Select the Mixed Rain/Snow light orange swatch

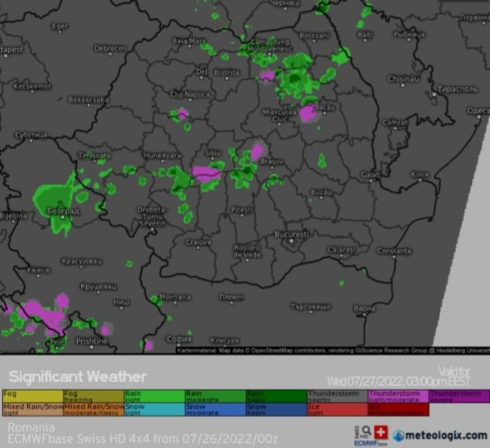[x=32, y=409]
